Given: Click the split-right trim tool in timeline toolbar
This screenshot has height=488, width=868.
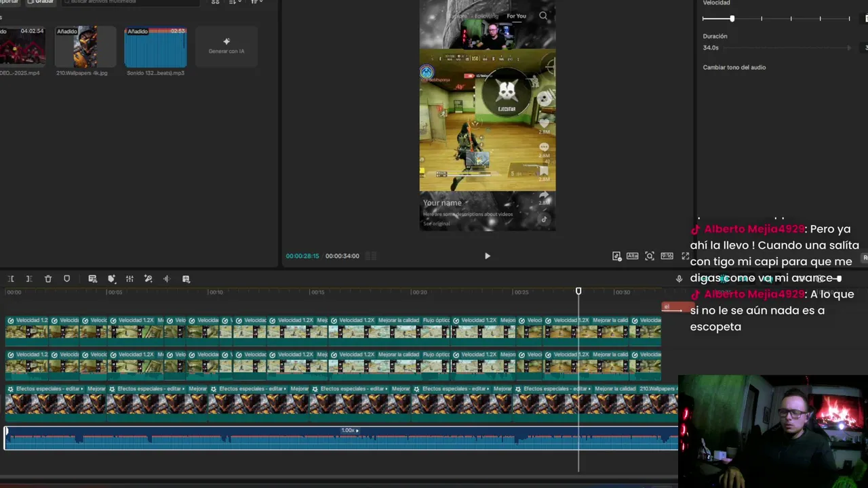Looking at the screenshot, I should [29, 279].
